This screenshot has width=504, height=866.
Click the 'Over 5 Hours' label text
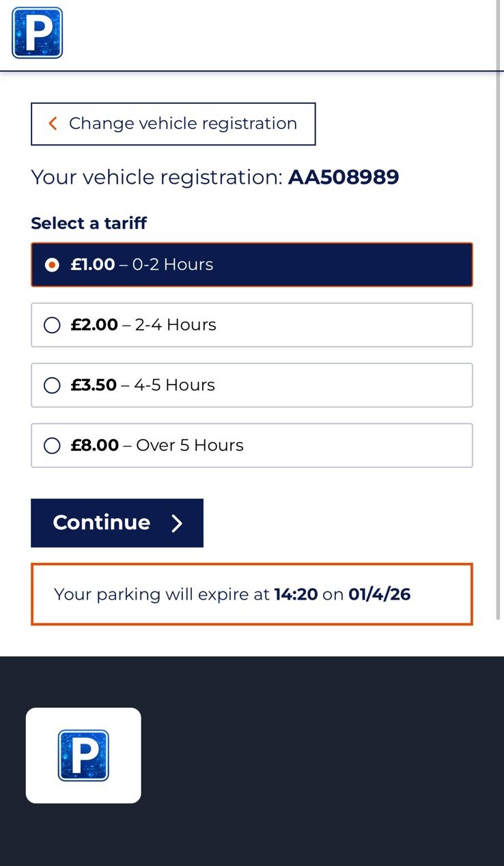190,445
